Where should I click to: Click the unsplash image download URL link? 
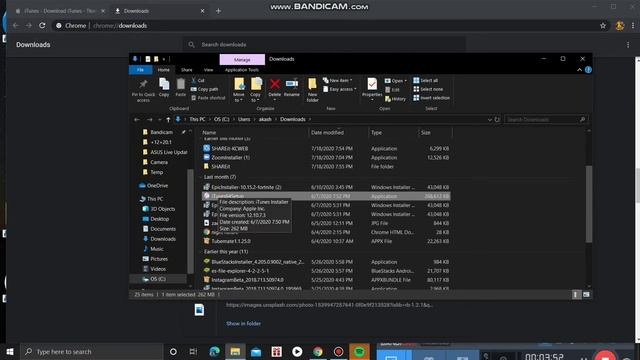click(329, 305)
